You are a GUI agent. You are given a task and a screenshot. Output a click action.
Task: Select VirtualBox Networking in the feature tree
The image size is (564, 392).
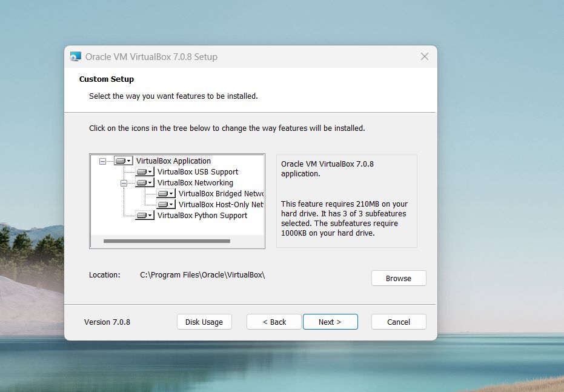[195, 183]
